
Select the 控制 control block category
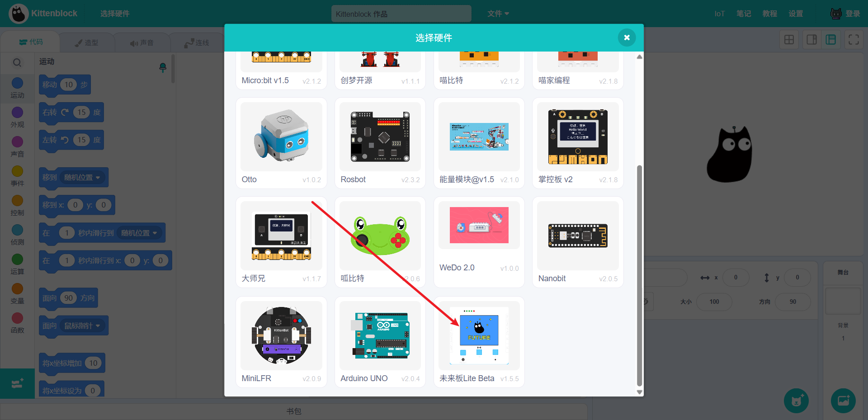coord(17,206)
